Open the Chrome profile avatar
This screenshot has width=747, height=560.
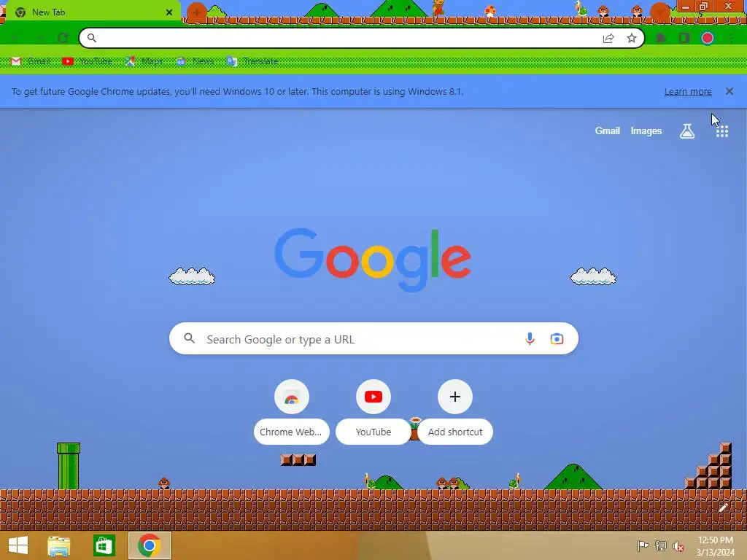pyautogui.click(x=708, y=38)
